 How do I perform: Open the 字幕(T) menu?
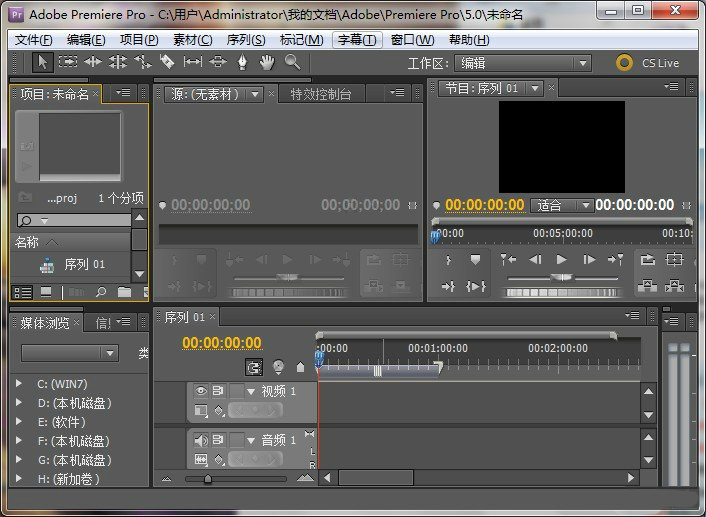tap(357, 40)
